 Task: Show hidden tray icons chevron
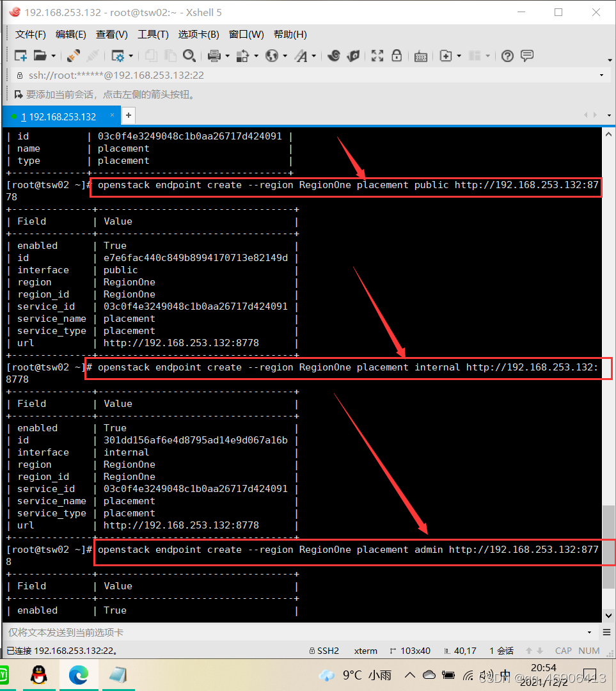[410, 675]
